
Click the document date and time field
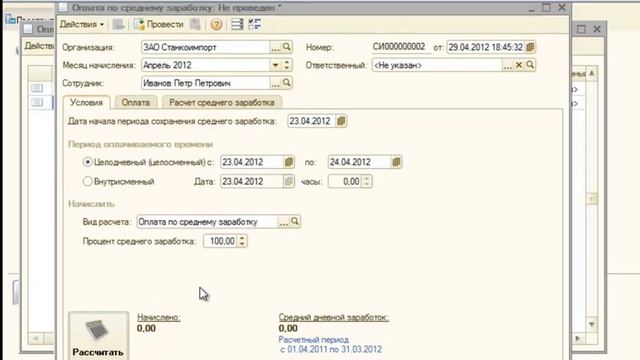click(486, 47)
